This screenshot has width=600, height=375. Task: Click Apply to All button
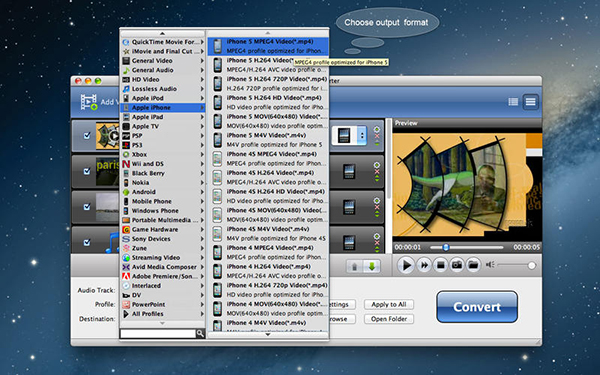389,304
